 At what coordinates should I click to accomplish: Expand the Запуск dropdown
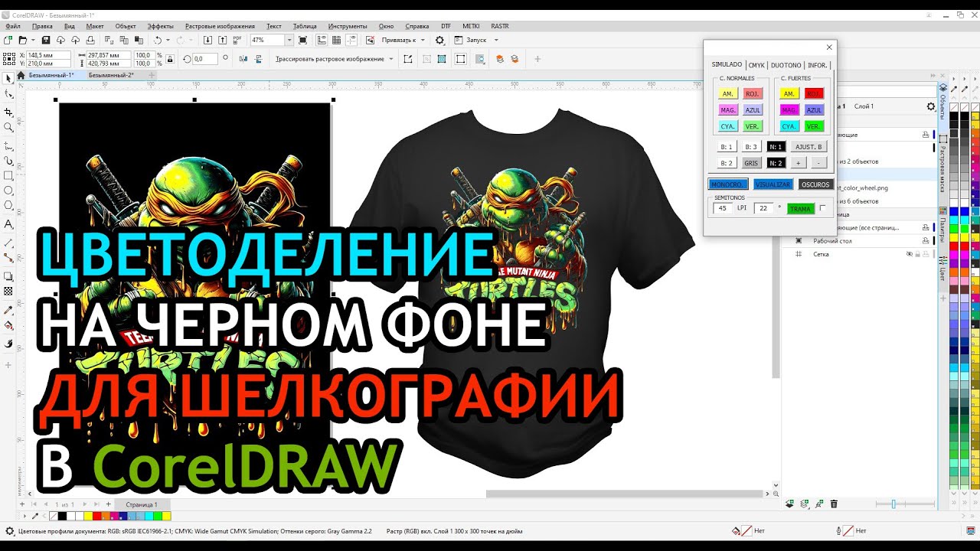click(x=496, y=40)
